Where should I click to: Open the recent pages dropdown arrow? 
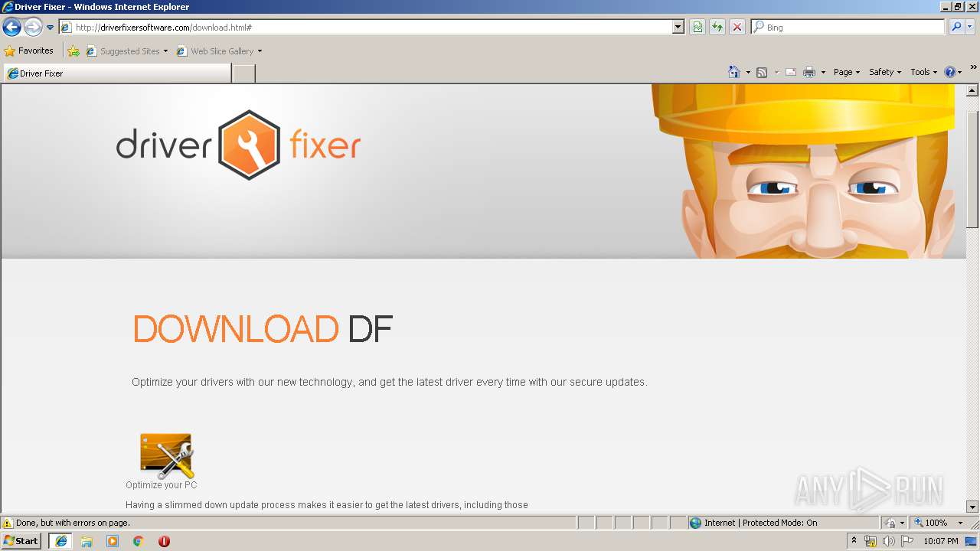click(50, 28)
